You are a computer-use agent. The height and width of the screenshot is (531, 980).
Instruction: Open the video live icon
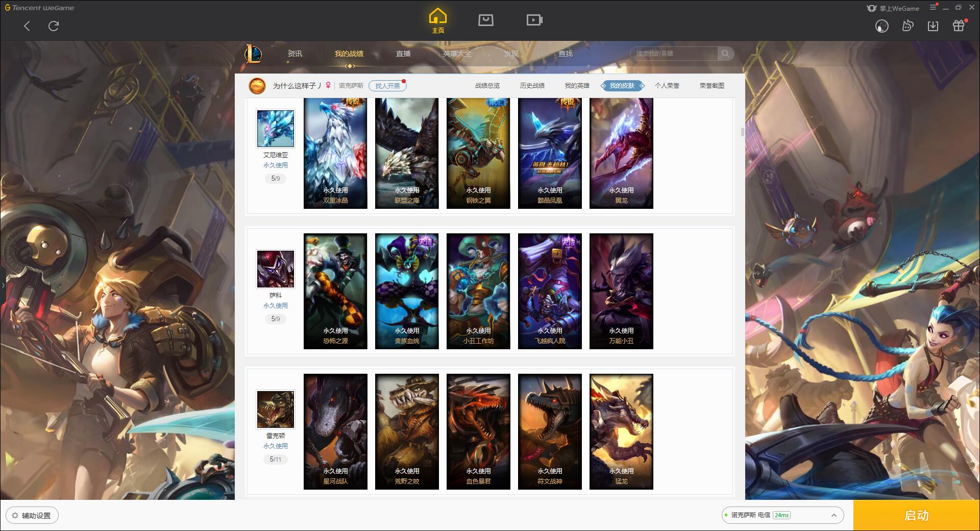[x=534, y=20]
